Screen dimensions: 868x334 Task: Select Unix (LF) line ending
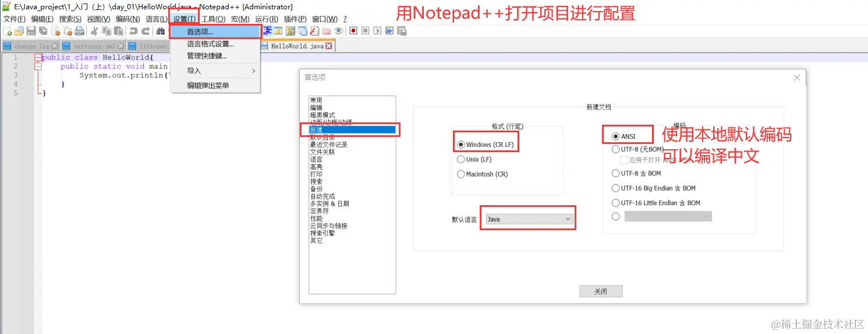pos(475,159)
